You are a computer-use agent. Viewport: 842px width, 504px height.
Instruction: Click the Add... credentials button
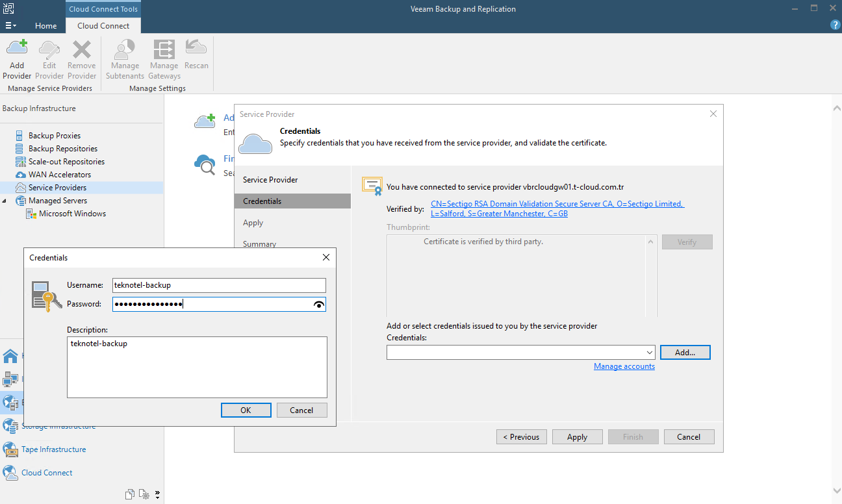[685, 353]
